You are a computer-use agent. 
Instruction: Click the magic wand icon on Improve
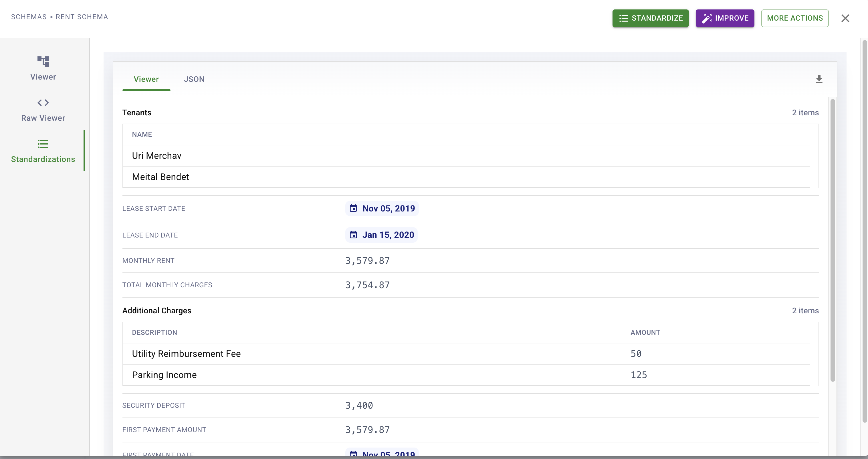[x=707, y=18]
